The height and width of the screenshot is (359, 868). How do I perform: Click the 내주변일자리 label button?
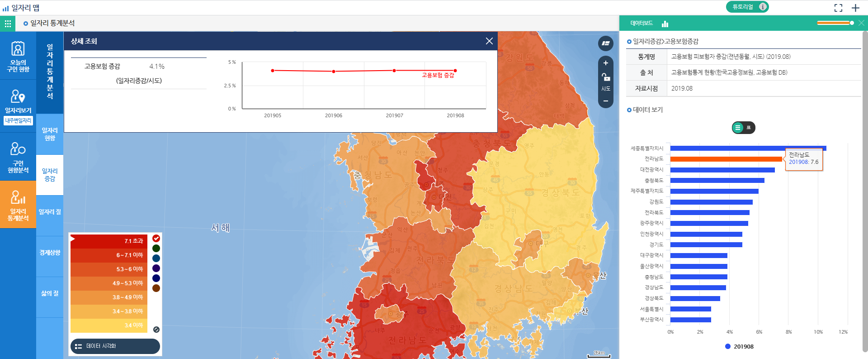(x=18, y=120)
